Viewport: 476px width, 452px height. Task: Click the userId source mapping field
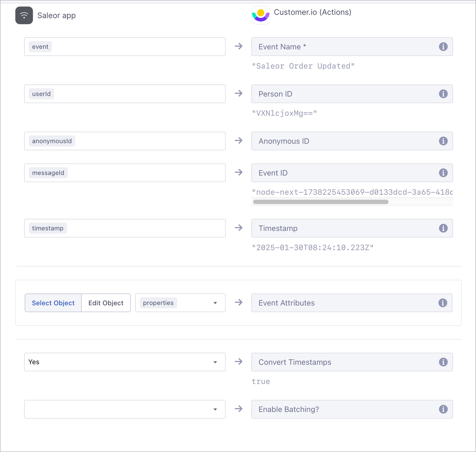125,94
